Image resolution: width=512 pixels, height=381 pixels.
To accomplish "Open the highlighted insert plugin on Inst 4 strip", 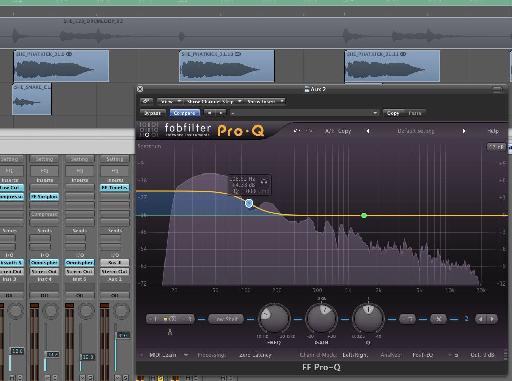I will click(44, 197).
